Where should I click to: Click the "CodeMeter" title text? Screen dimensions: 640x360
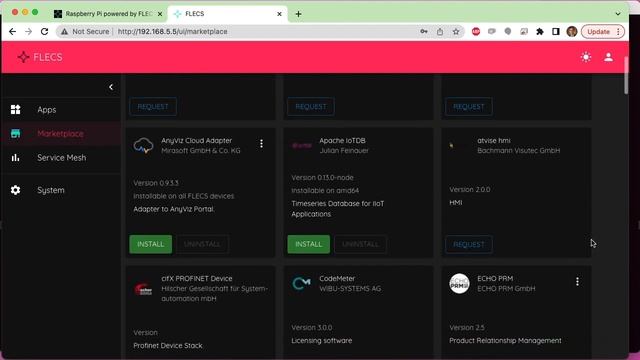coord(337,278)
